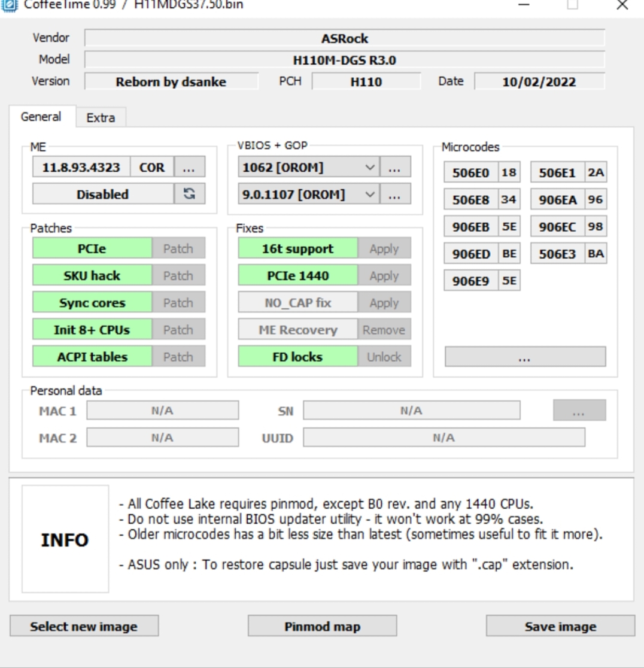Open the microcodes ellipsis manager button

tap(525, 357)
